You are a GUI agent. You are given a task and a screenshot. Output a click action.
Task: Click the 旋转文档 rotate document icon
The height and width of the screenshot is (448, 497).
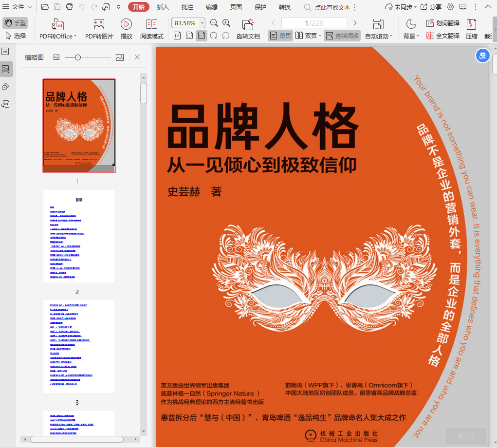point(248,25)
